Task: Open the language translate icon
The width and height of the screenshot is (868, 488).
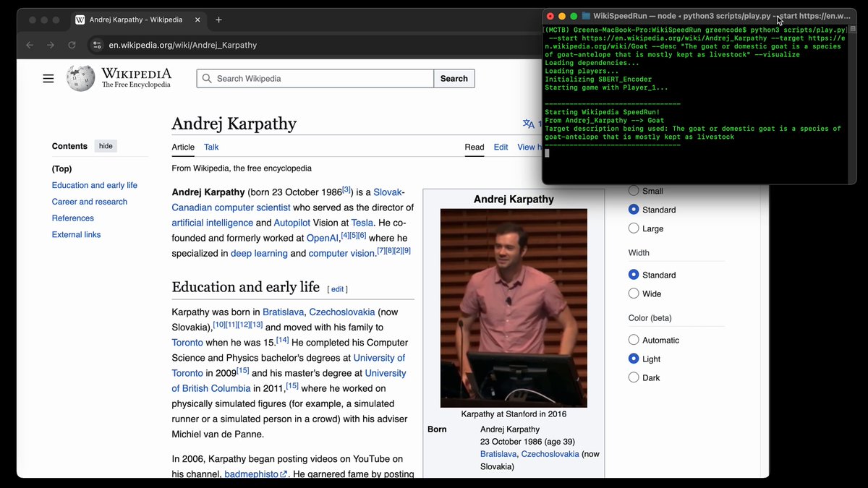Action: click(529, 124)
